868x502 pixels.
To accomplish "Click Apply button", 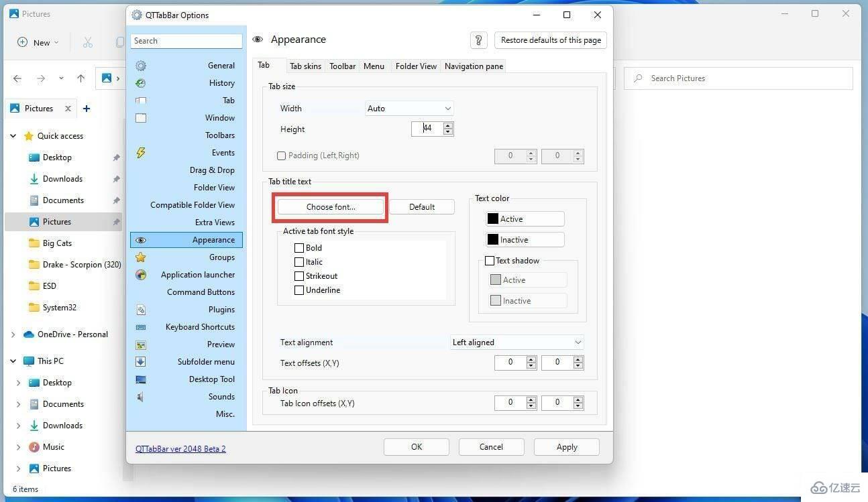I will [x=567, y=447].
